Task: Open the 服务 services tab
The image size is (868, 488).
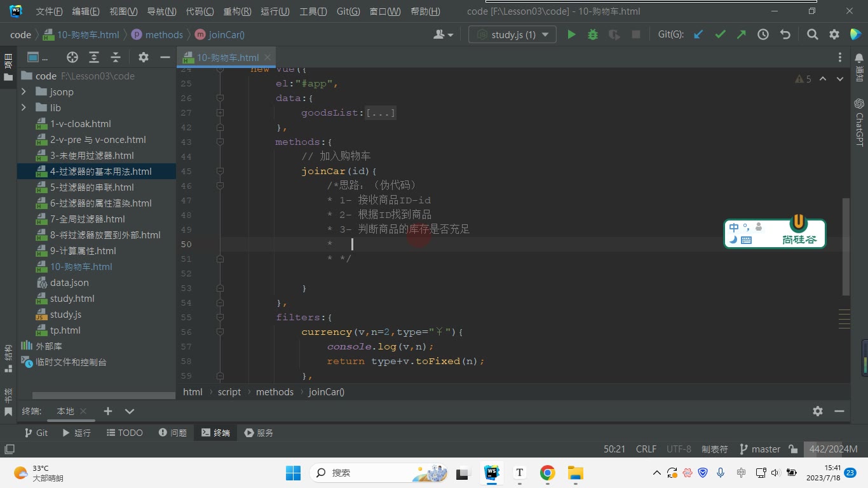Action: (259, 433)
